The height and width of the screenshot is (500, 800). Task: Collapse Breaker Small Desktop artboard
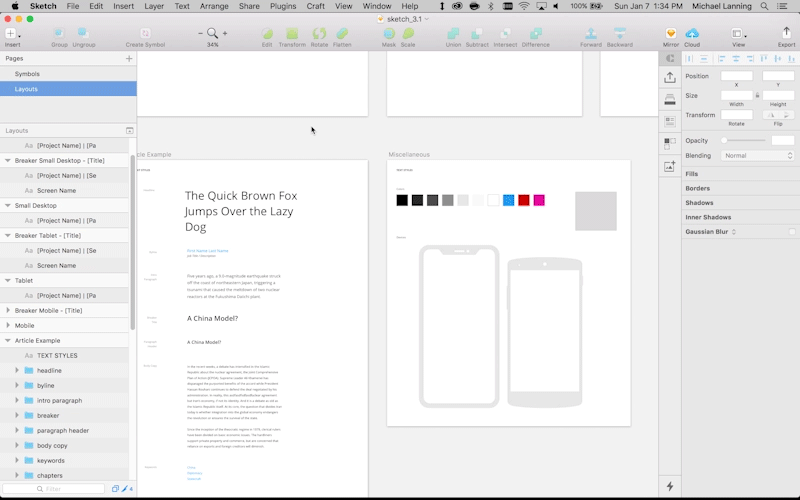(8, 160)
